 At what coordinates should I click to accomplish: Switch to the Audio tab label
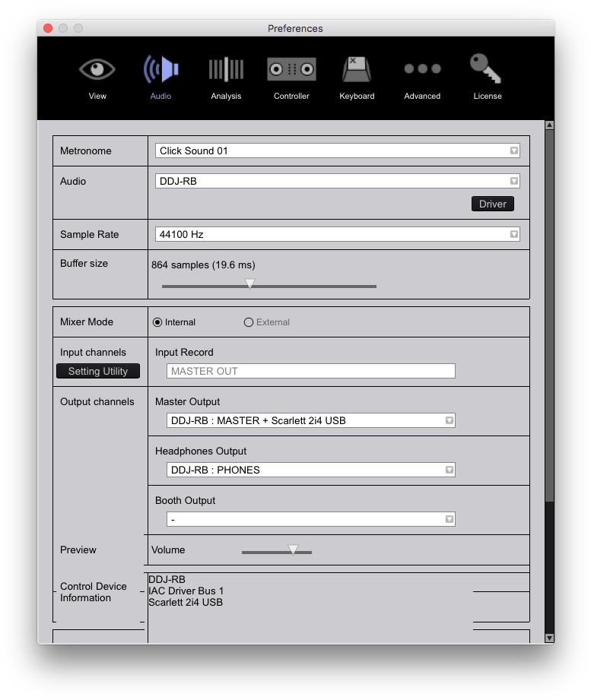160,96
